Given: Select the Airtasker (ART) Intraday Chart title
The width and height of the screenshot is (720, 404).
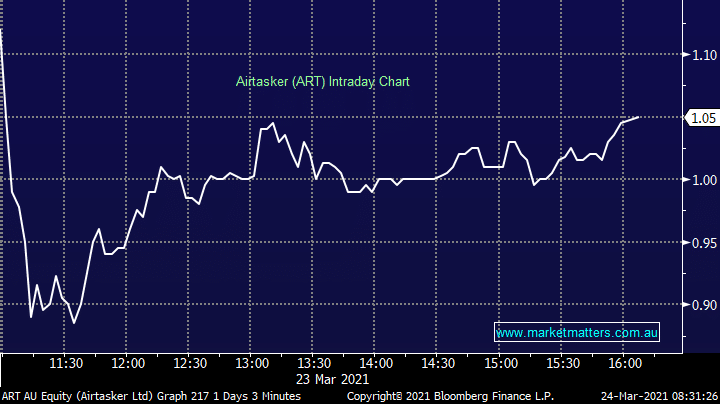Looking at the screenshot, I should coord(322,82).
